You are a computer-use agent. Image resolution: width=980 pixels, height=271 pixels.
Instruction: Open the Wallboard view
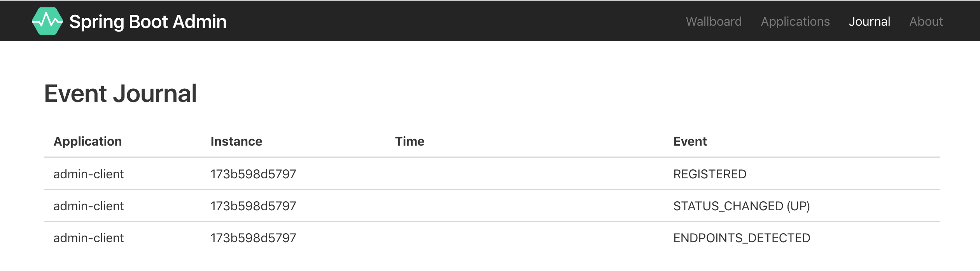point(714,21)
